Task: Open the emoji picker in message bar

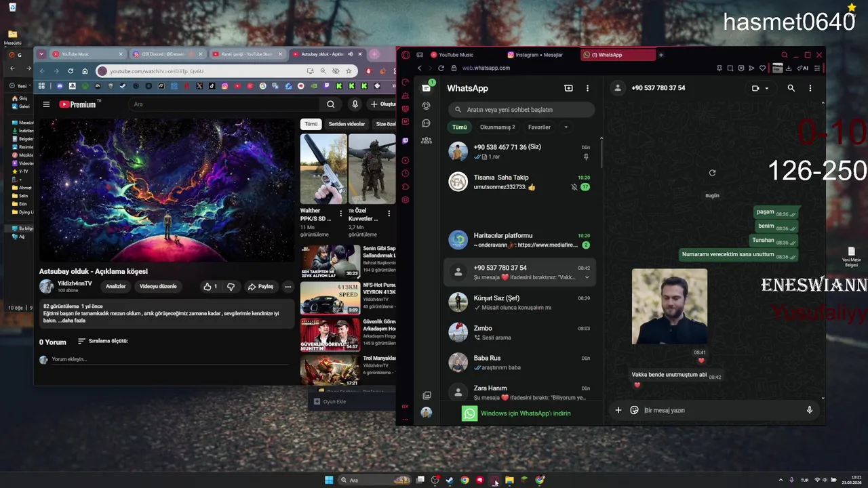Action: pos(634,410)
